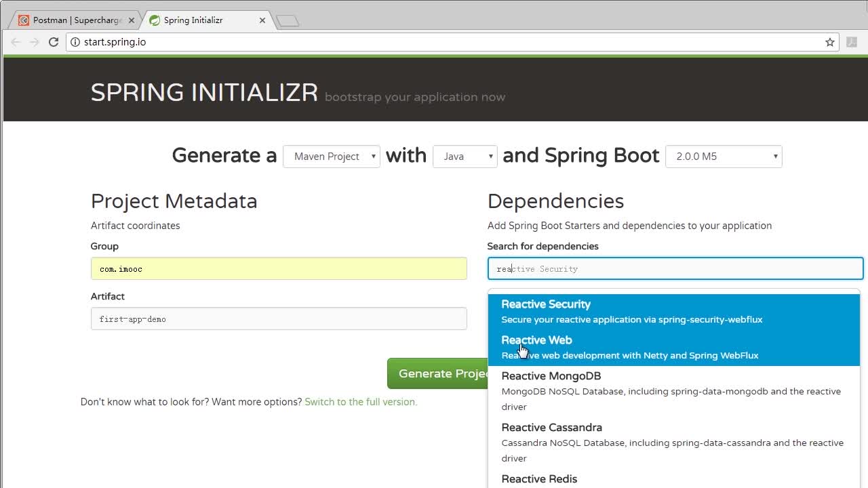Switch to the Spring Initializr tab
The height and width of the screenshot is (488, 868).
(207, 20)
